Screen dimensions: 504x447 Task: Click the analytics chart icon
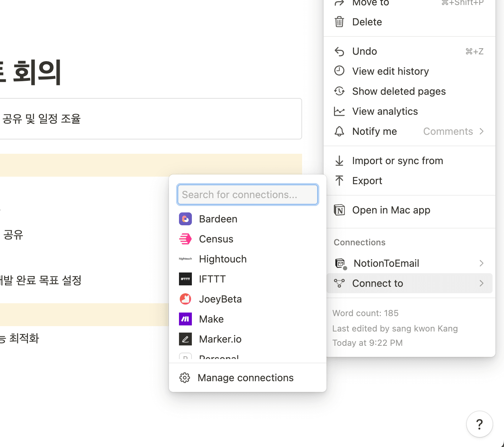[339, 111]
